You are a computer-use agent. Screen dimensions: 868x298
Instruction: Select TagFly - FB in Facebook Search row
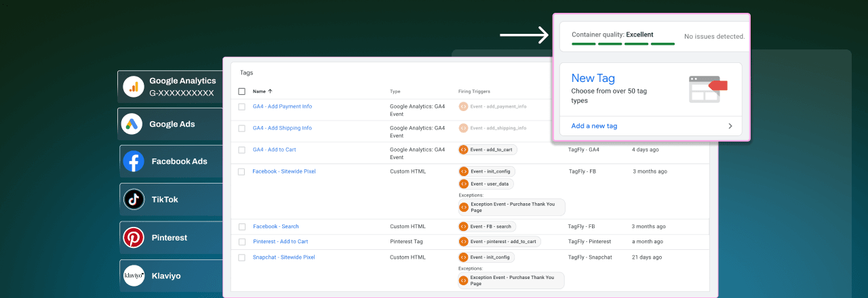point(582,226)
